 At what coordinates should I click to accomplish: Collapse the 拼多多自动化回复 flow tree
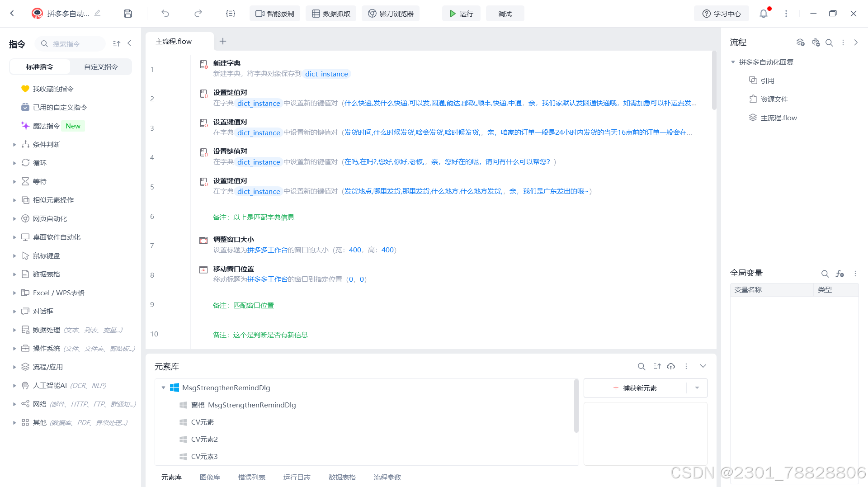(x=733, y=62)
